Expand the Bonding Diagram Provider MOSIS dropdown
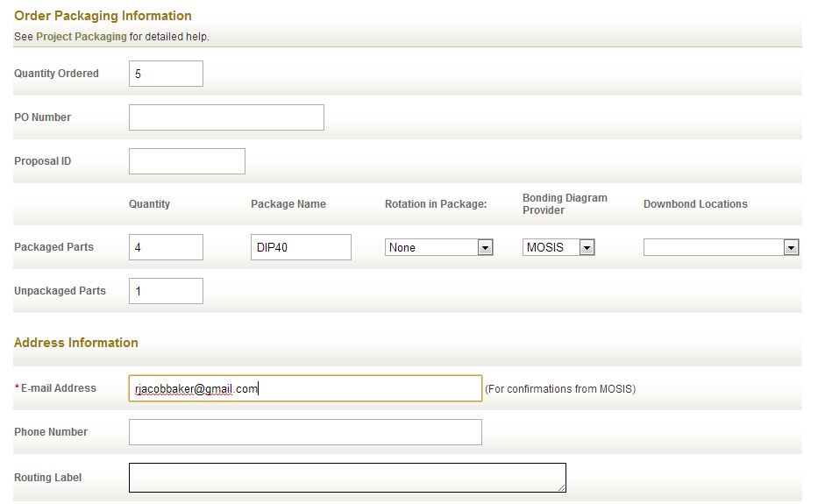The width and height of the screenshot is (818, 504). click(x=558, y=247)
